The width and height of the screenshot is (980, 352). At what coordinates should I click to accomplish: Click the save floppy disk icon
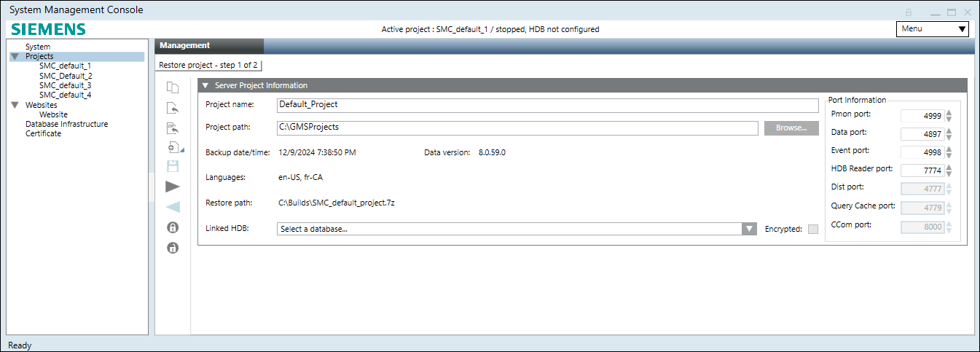[x=173, y=166]
